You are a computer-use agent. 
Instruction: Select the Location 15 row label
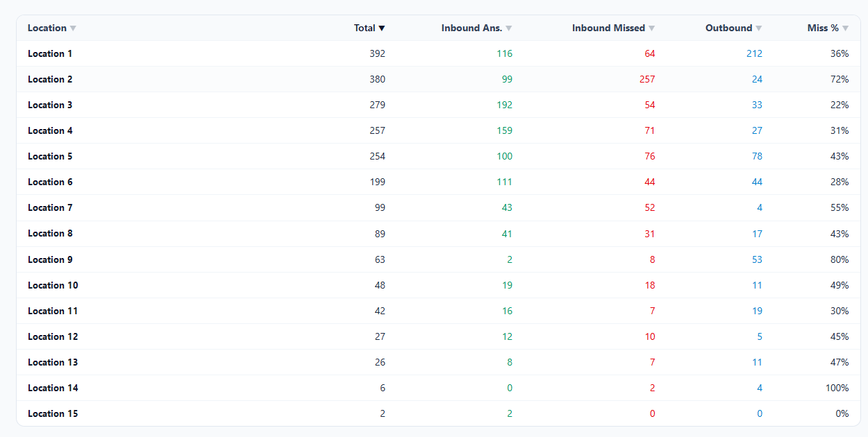click(53, 413)
